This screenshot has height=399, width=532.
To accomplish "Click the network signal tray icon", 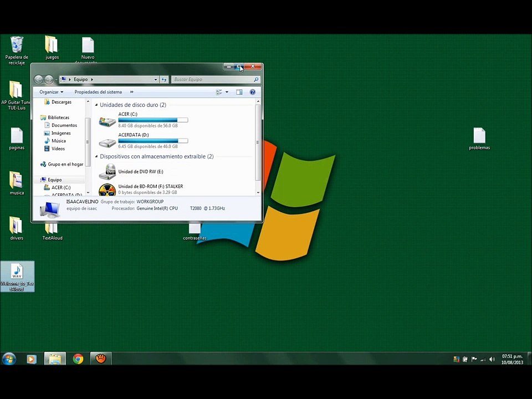I will point(483,359).
